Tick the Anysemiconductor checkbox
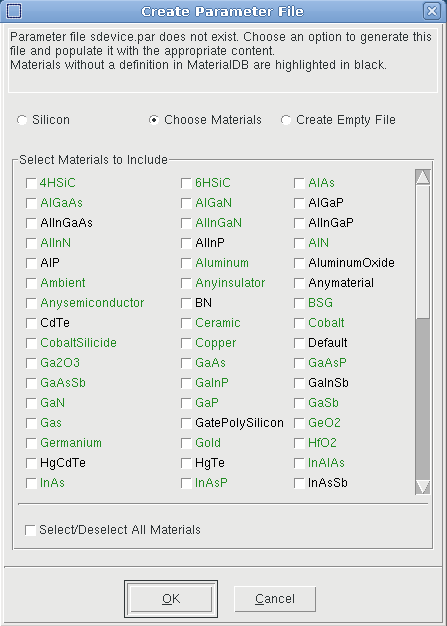This screenshot has width=447, height=626. coord(31,303)
